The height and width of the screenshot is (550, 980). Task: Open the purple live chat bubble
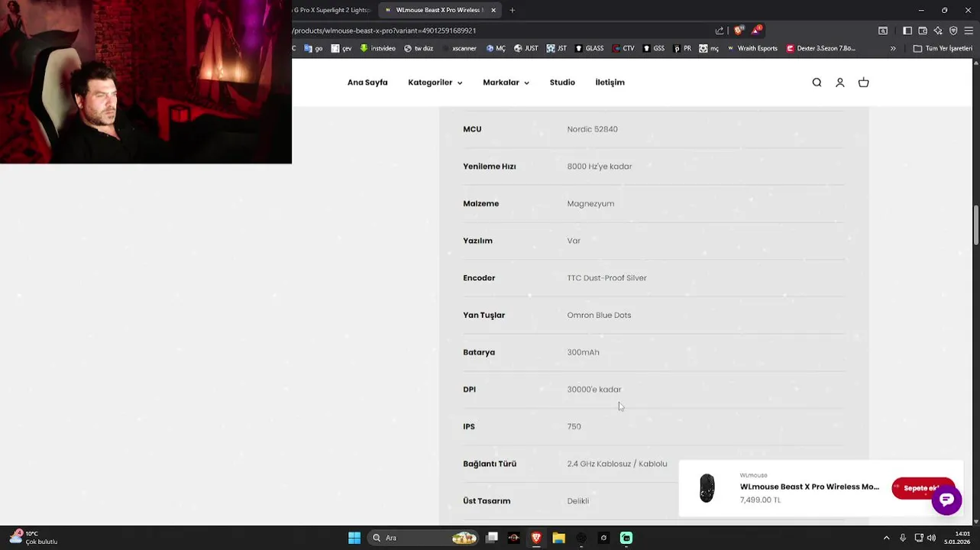click(946, 500)
